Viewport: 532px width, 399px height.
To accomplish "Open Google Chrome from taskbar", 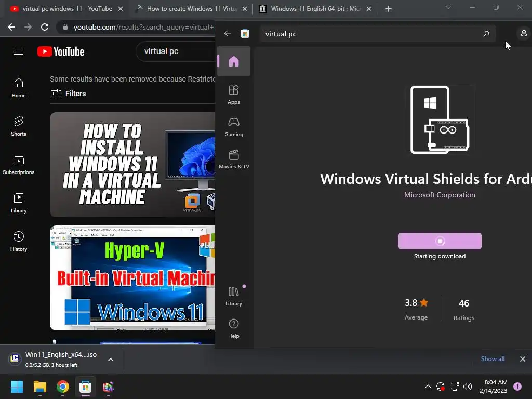I will [63, 387].
